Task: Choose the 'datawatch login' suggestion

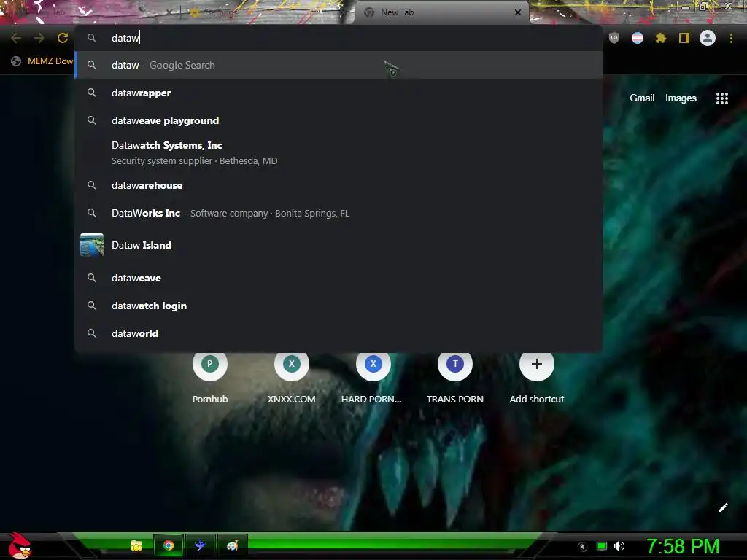Action: tap(338, 306)
